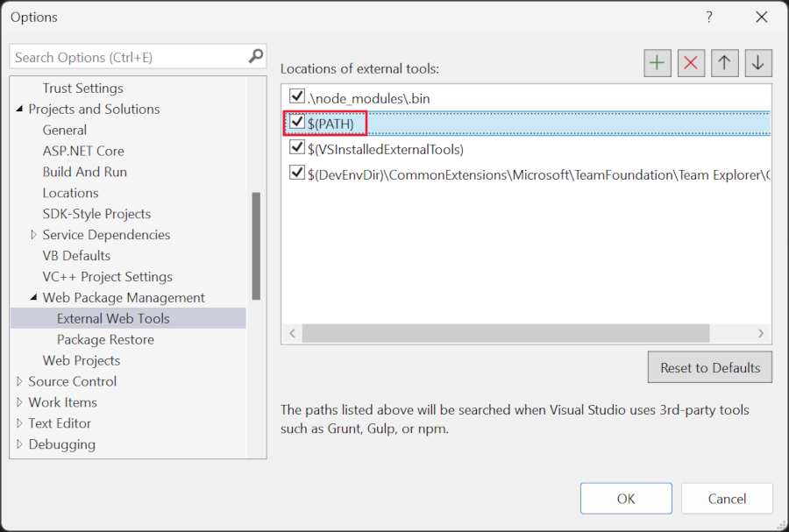The width and height of the screenshot is (789, 532).
Task: Open the help question mark button
Action: [x=709, y=18]
